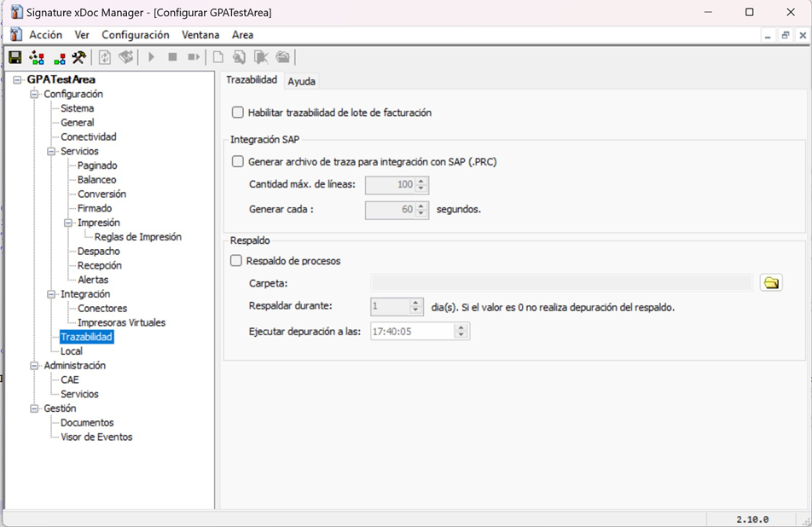Open the Ventana menu
This screenshot has width=812, height=527.
coord(200,35)
